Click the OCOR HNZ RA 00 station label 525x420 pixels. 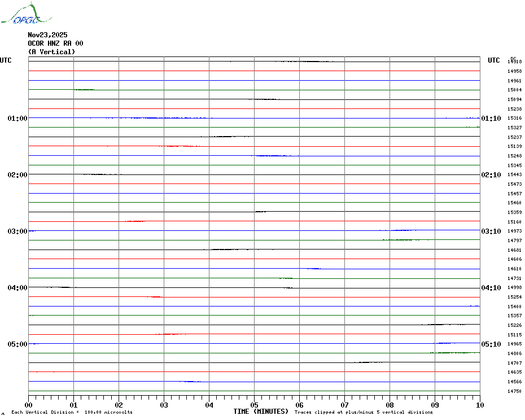(55, 43)
